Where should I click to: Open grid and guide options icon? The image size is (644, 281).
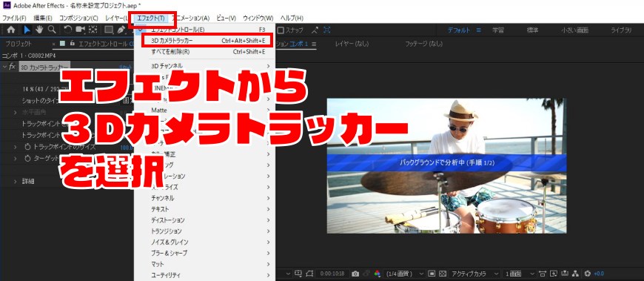[298, 273]
